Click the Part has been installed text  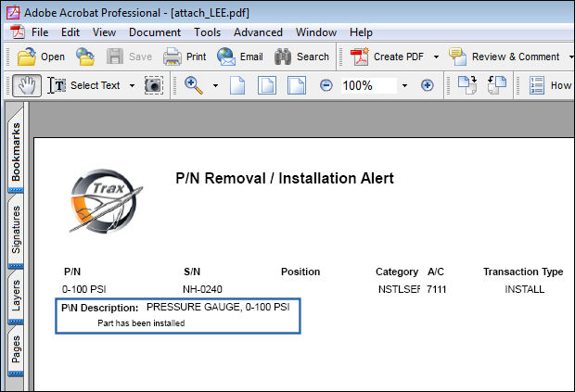click(141, 323)
